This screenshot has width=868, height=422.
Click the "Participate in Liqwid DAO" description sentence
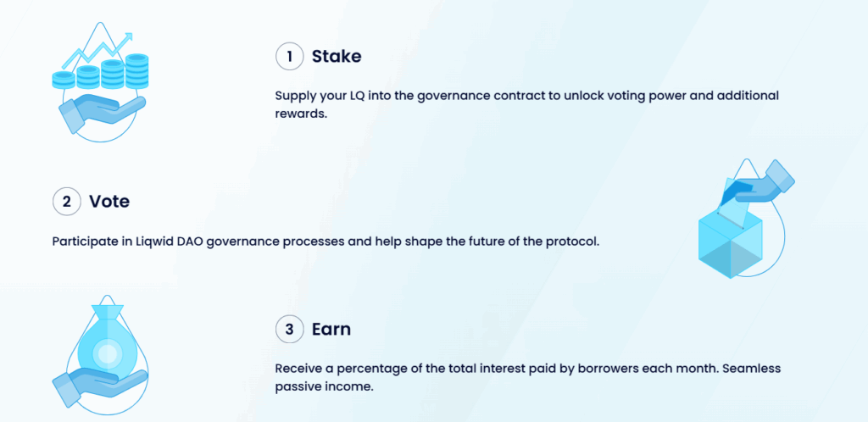coord(325,242)
